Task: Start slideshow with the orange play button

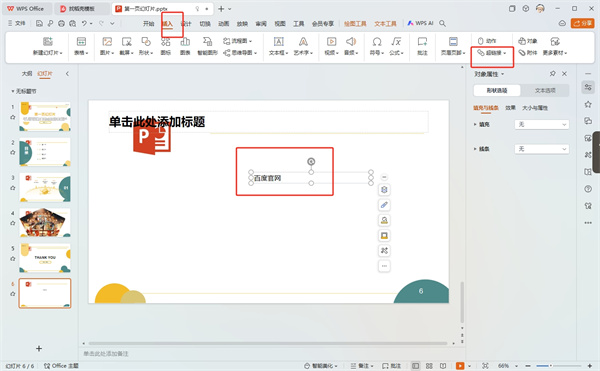Action: pyautogui.click(x=460, y=366)
